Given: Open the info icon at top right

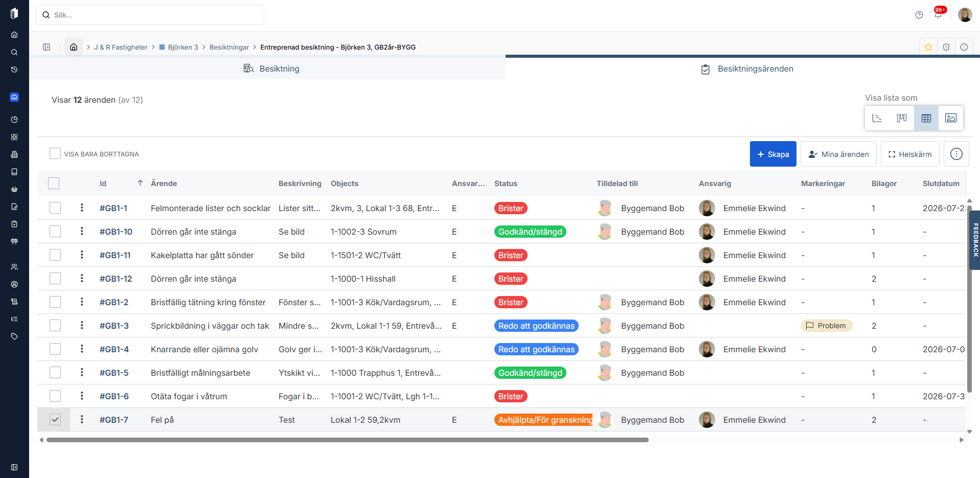Looking at the screenshot, I should (964, 47).
